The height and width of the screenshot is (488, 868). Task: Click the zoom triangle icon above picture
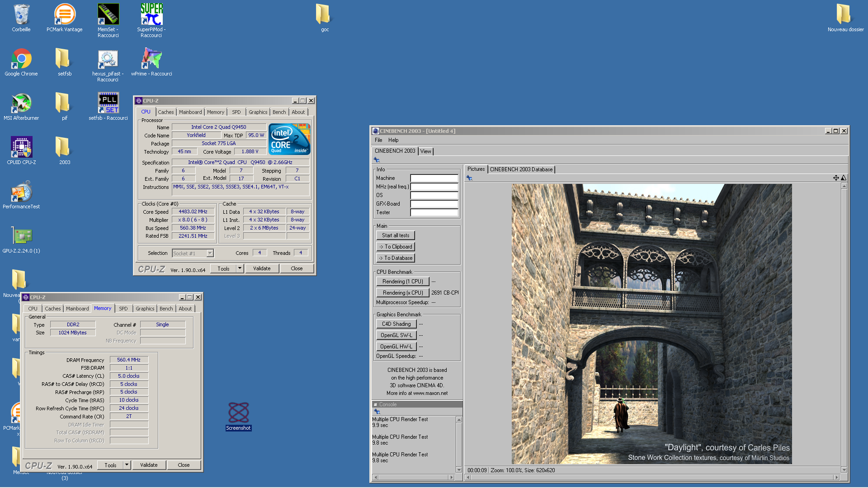point(844,178)
